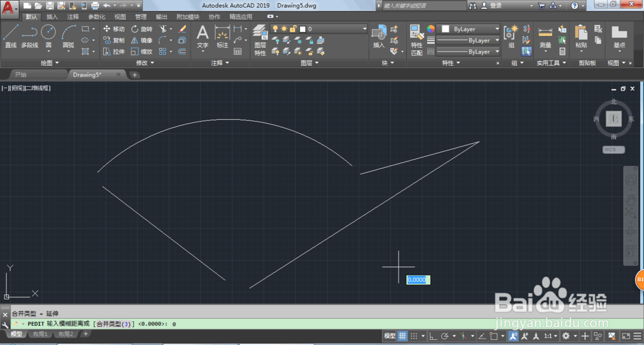Open the linetype ByLayer dropdown
Image resolution: width=644 pixels, height=345 pixels.
[x=468, y=51]
